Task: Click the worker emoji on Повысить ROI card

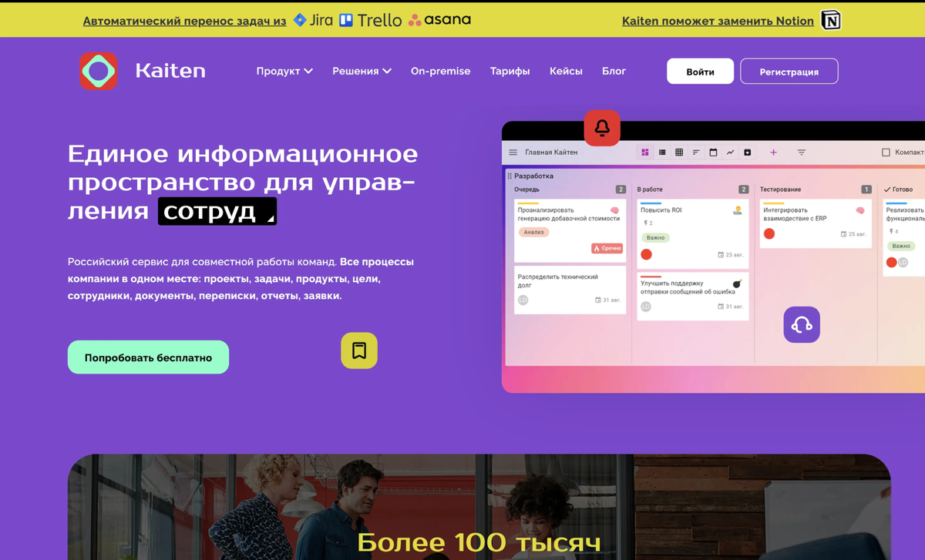Action: point(738,210)
